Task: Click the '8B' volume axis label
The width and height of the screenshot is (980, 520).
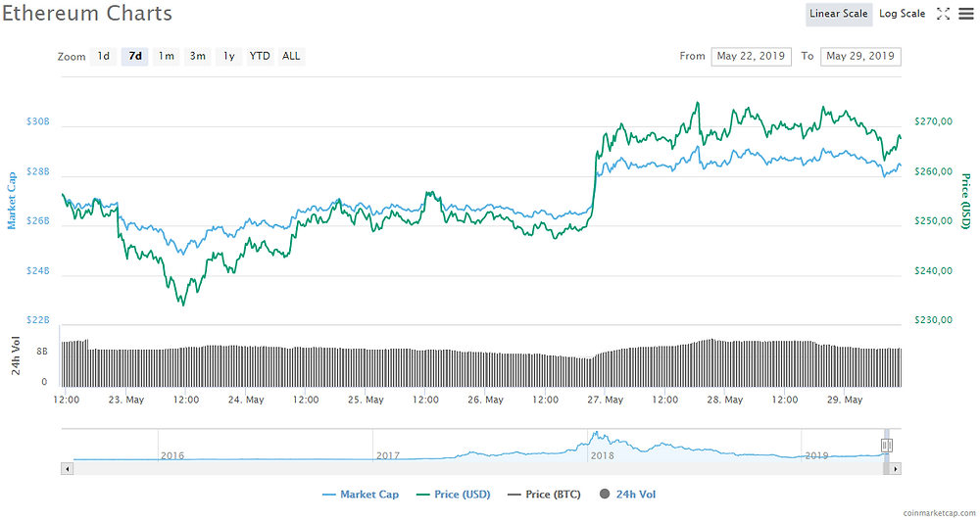Action: pyautogui.click(x=42, y=352)
